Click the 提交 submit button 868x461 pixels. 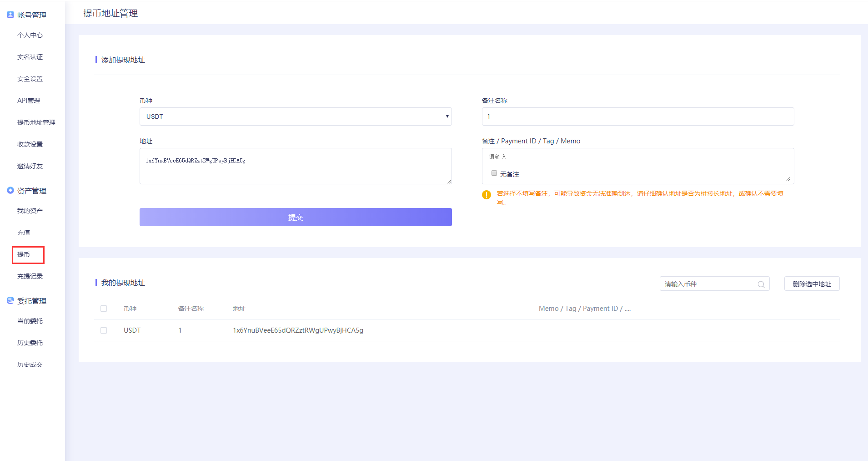[296, 217]
